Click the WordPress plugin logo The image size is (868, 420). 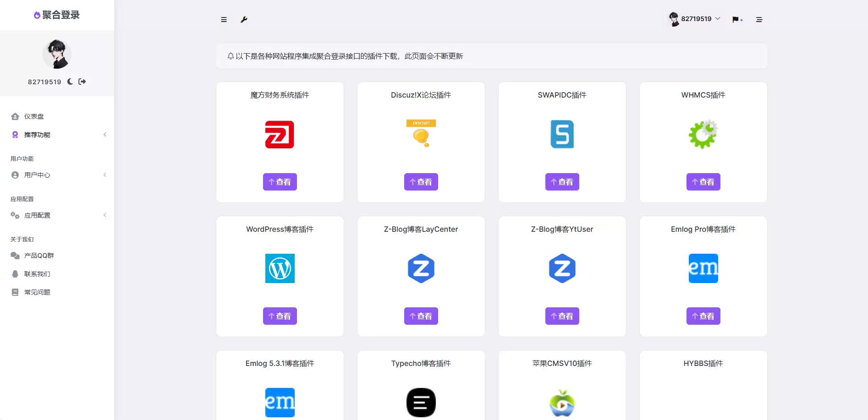point(280,268)
